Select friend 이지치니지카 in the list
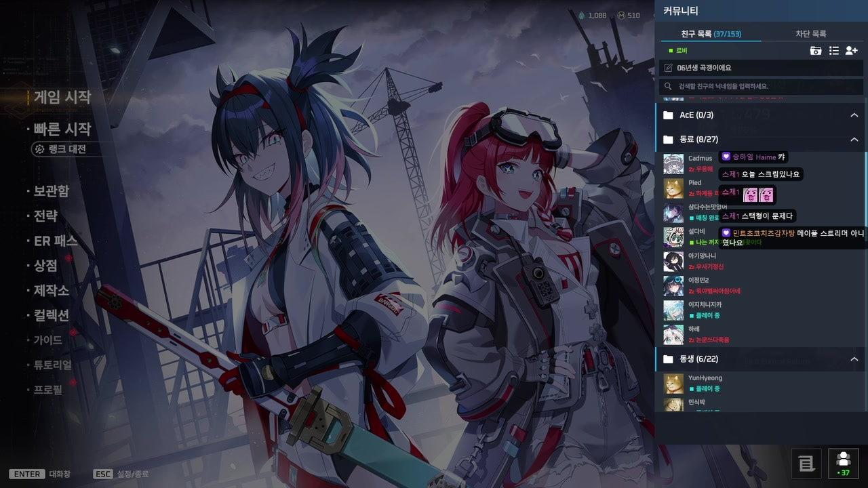The height and width of the screenshot is (488, 868). click(759, 310)
